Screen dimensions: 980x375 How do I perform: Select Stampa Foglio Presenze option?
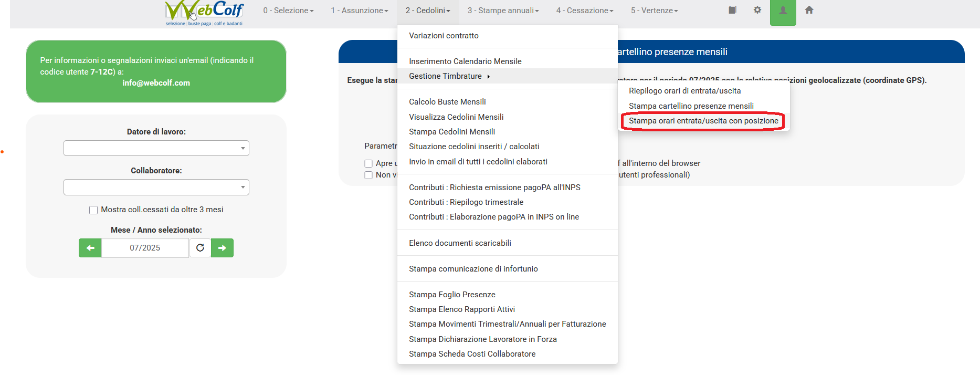tap(452, 295)
